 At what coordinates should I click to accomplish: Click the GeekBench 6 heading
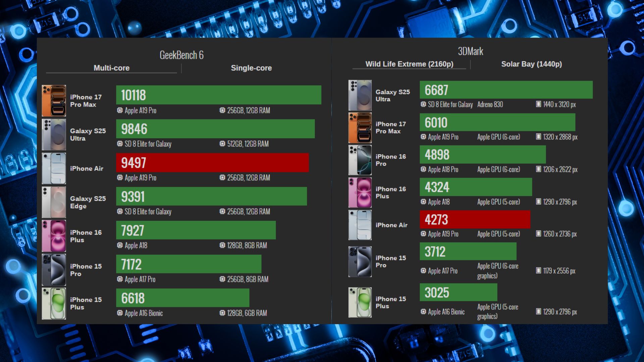[x=181, y=55]
